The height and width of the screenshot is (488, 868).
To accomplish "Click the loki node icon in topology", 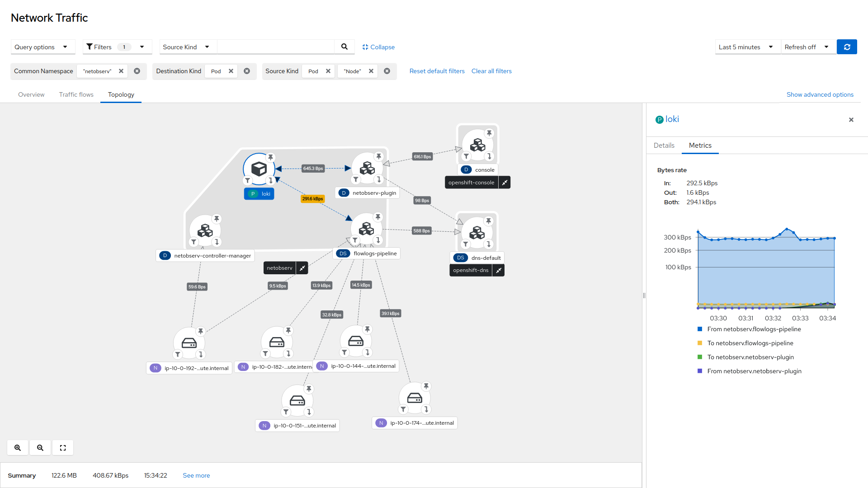I will pos(259,169).
